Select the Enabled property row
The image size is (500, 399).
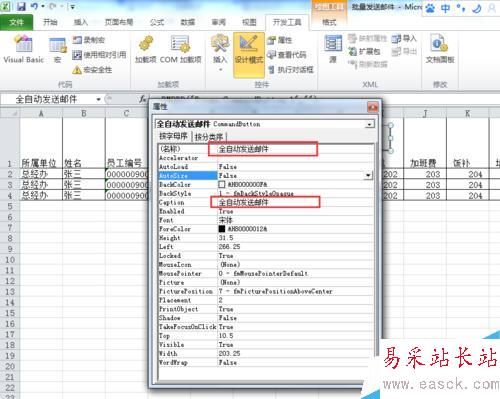tap(266, 211)
